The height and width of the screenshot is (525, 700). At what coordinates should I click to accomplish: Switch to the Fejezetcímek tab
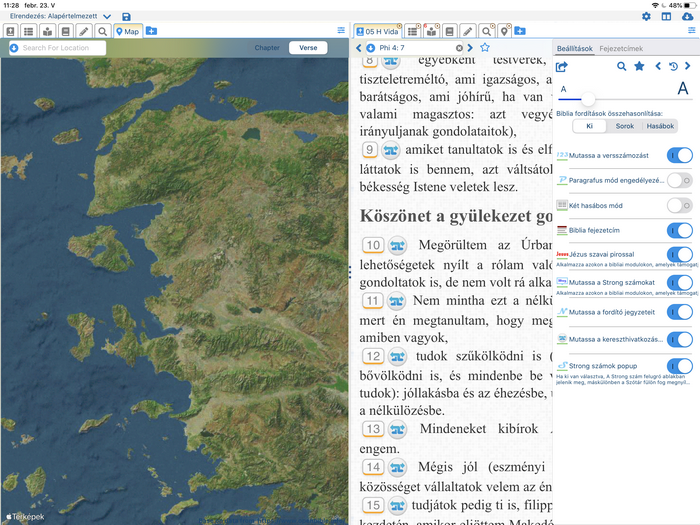[621, 48]
